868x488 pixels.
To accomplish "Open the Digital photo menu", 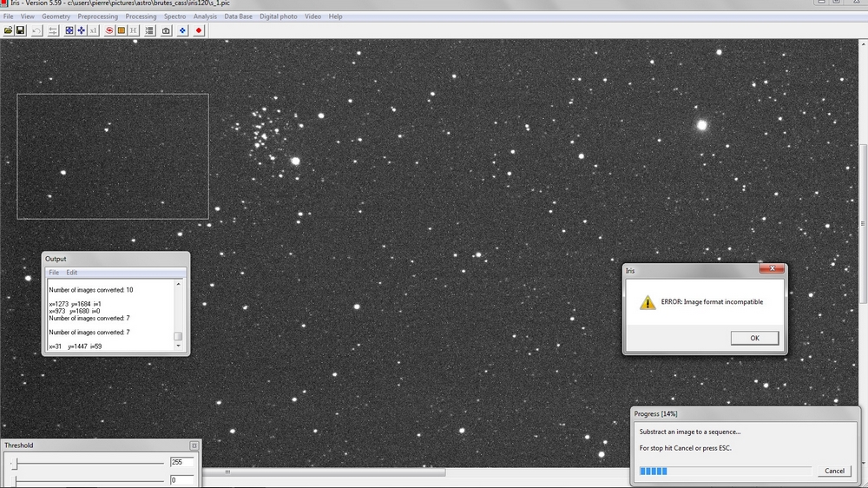I will [279, 16].
